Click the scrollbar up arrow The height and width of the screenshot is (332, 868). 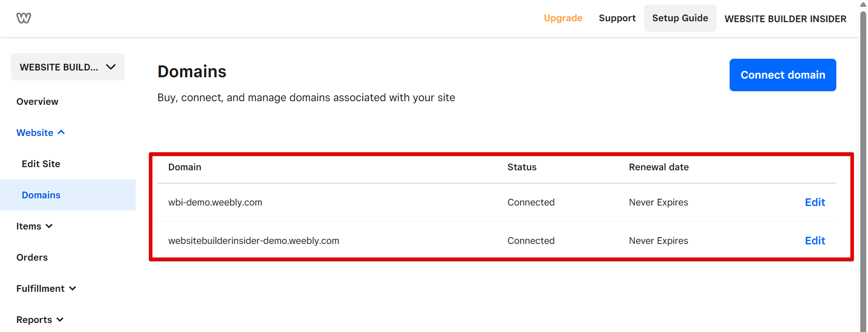point(863,4)
